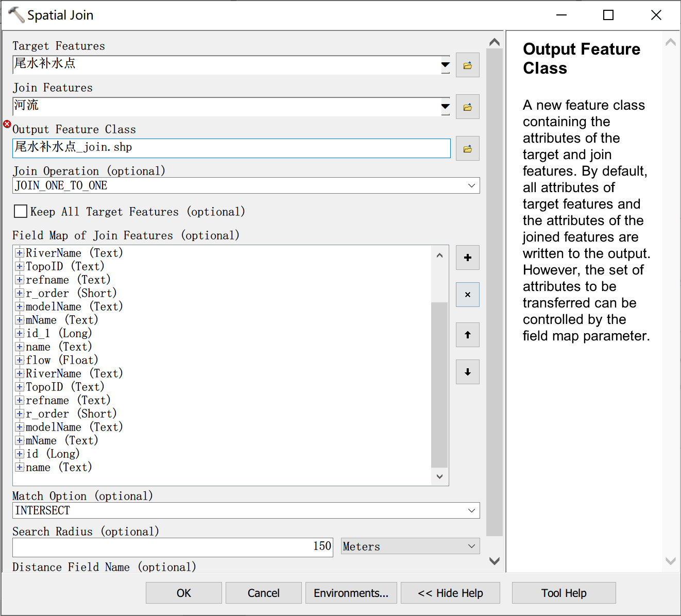Open Tool Help
Screen dimensions: 681x616
pos(564,593)
